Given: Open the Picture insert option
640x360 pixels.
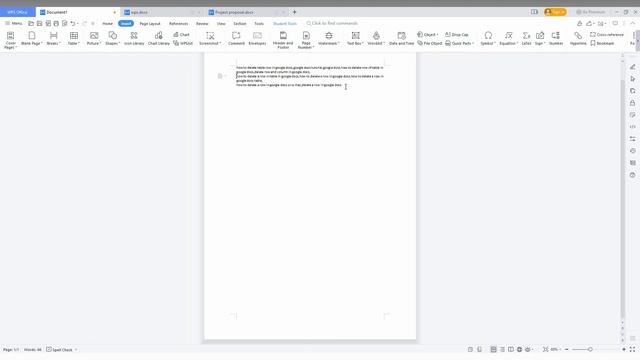Looking at the screenshot, I should 94,38.
